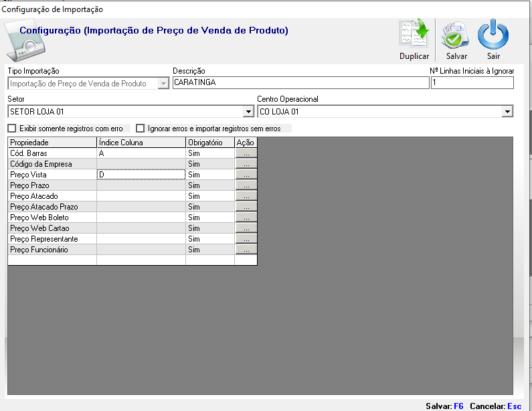Check Ignorar erros e importar registros sem erros
Viewport: 532px width, 411px height.
140,129
